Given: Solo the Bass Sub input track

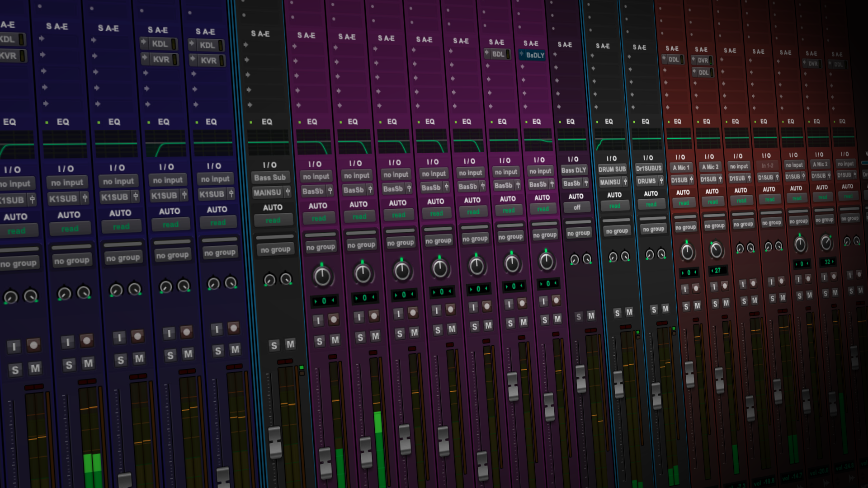Looking at the screenshot, I should click(x=274, y=346).
